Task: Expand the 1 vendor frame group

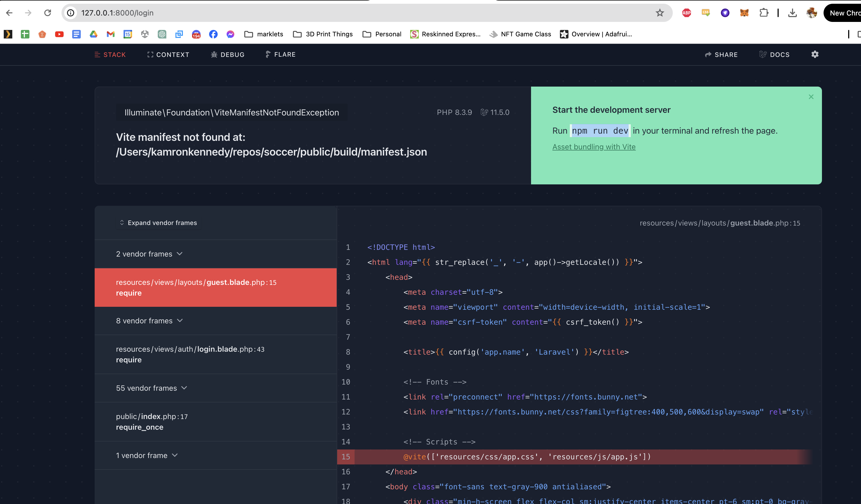Action: point(147,456)
